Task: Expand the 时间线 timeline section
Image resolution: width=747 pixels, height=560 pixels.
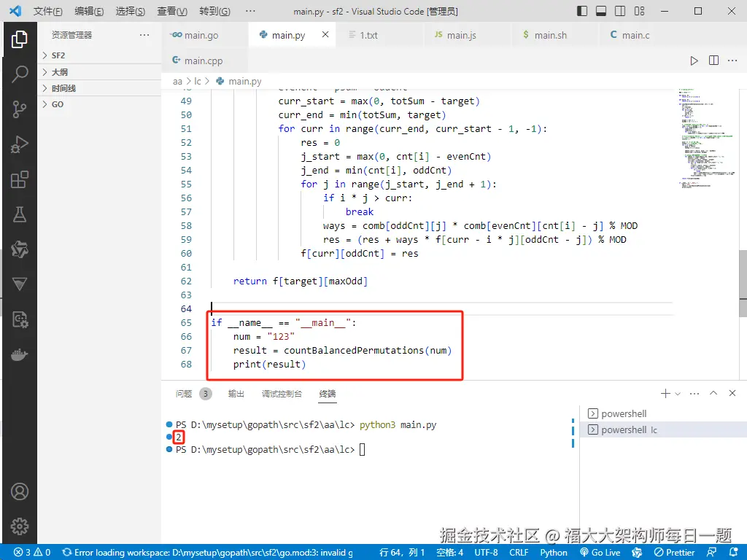Action: (x=99, y=88)
